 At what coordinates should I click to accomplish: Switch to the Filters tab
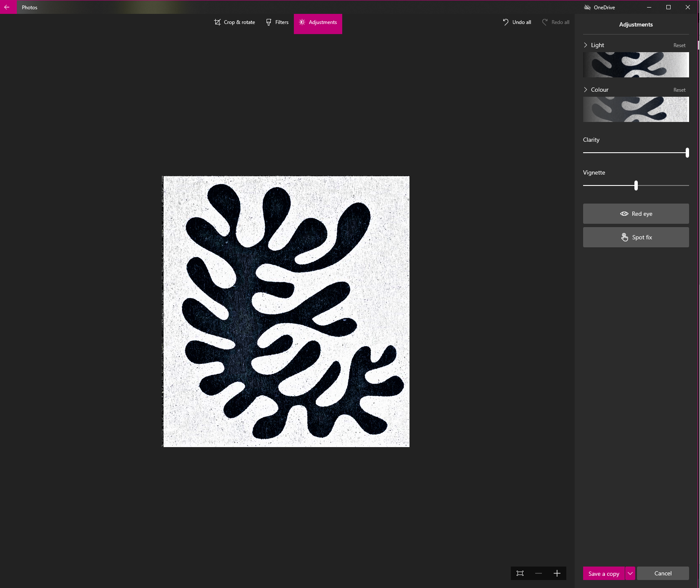tap(277, 22)
